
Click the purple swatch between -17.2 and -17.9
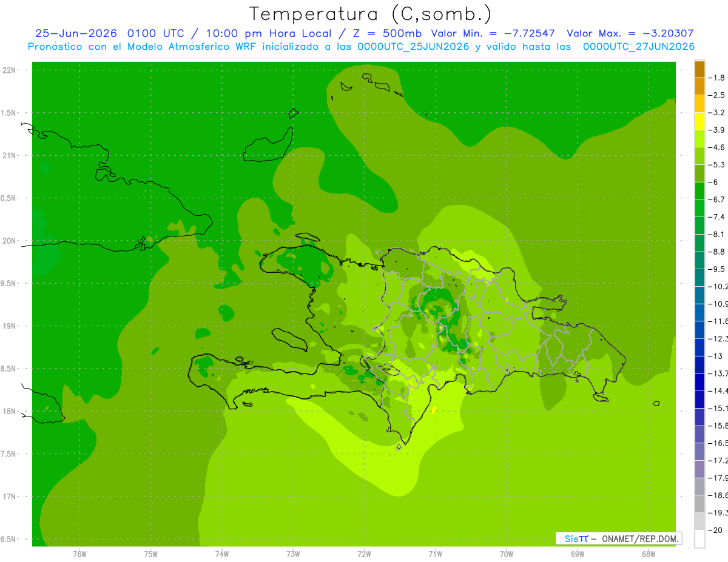pyautogui.click(x=699, y=469)
